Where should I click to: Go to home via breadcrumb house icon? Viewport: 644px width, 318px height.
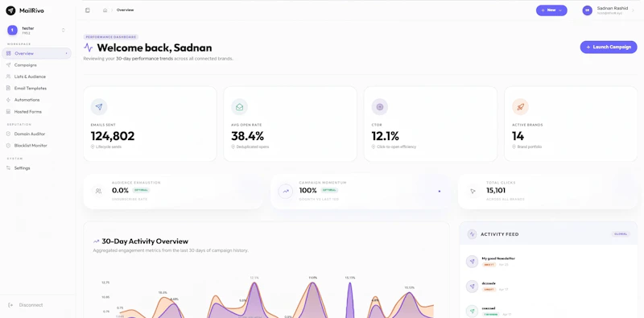[x=105, y=10]
